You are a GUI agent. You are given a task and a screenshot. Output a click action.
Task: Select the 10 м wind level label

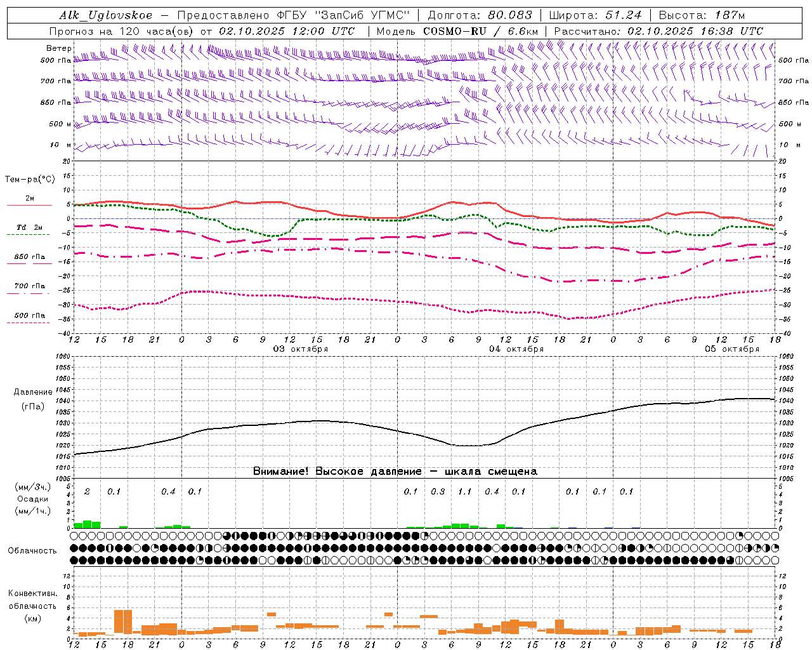61,145
